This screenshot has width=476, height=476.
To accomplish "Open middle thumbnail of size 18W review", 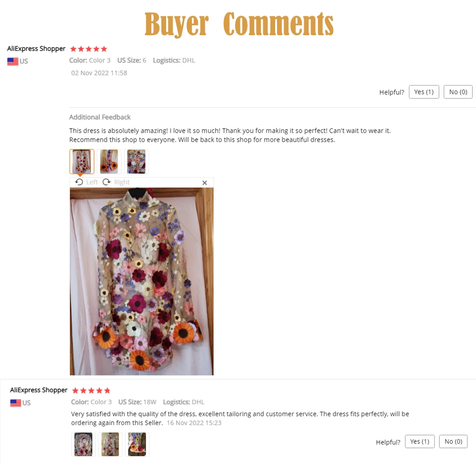I will click(x=110, y=445).
